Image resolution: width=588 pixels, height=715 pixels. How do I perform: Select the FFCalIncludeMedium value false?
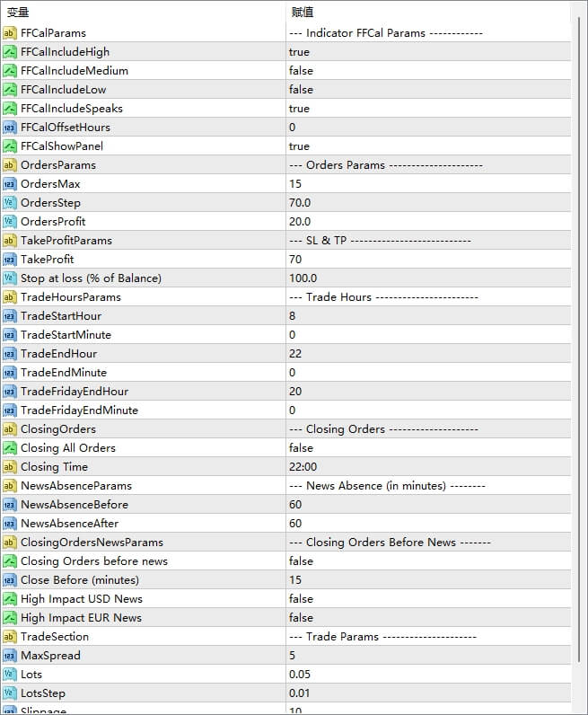tap(301, 71)
